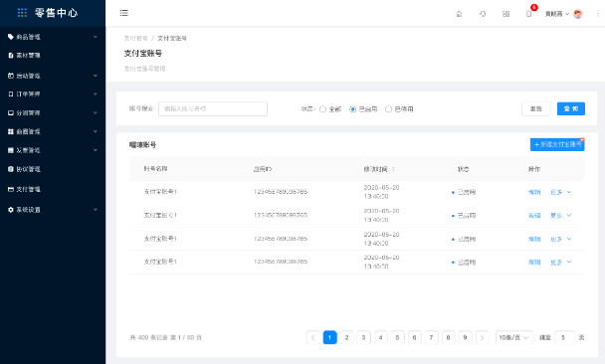
Task: Open the vertical dots menu in header
Action: click(x=598, y=14)
